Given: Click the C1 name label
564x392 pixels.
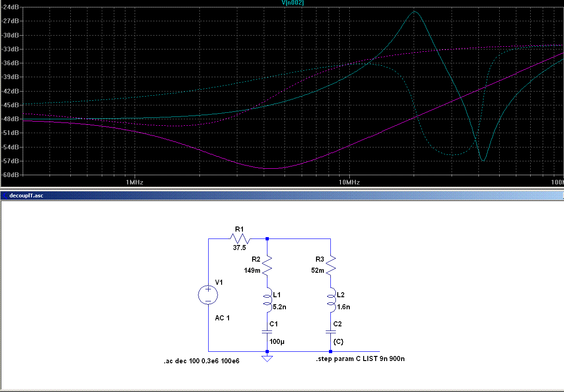Looking at the screenshot, I should [x=273, y=324].
